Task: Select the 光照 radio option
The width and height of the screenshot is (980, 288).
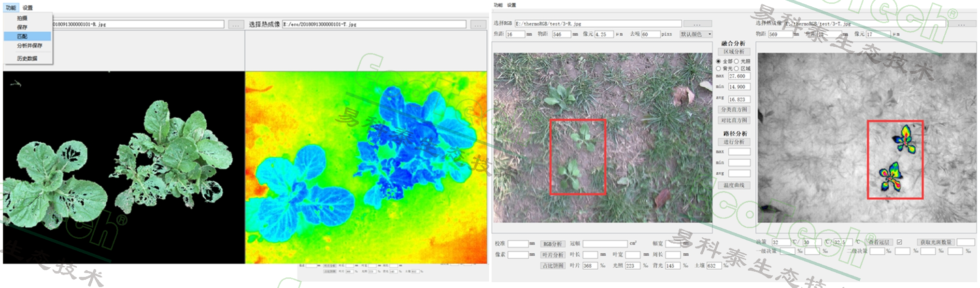Action: click(x=737, y=61)
